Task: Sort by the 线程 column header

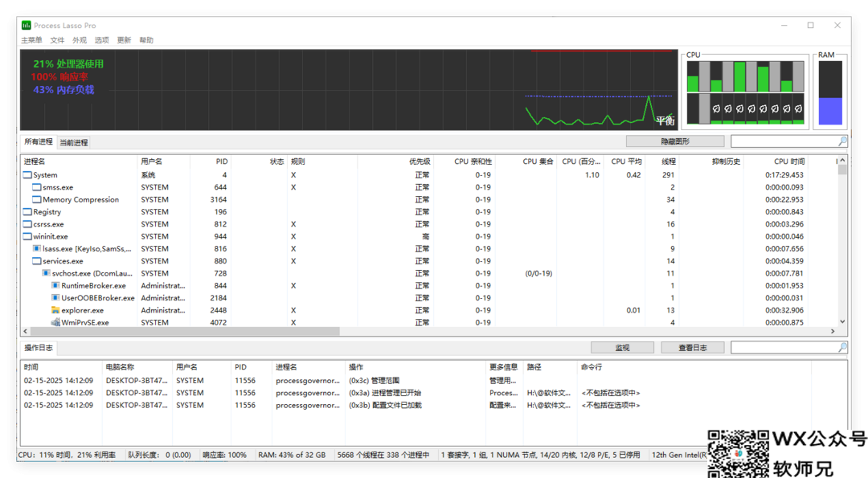Action: point(661,161)
